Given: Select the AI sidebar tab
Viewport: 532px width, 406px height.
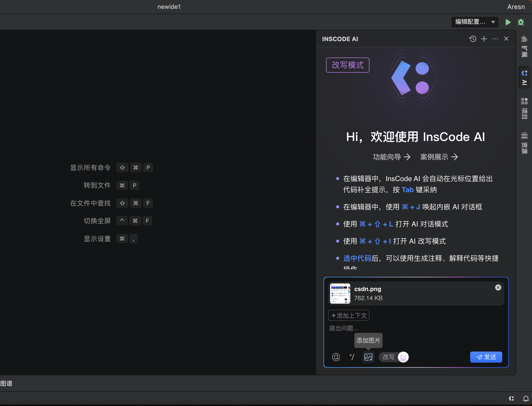Looking at the screenshot, I should tap(524, 78).
